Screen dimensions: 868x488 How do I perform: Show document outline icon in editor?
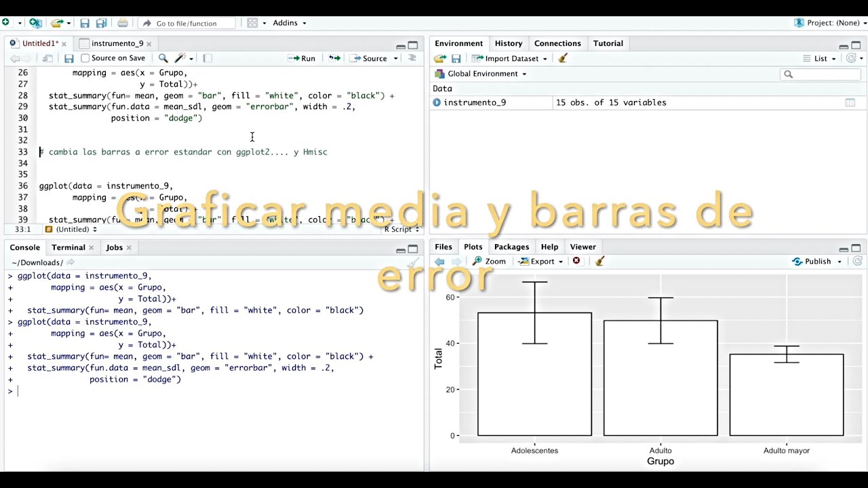412,58
